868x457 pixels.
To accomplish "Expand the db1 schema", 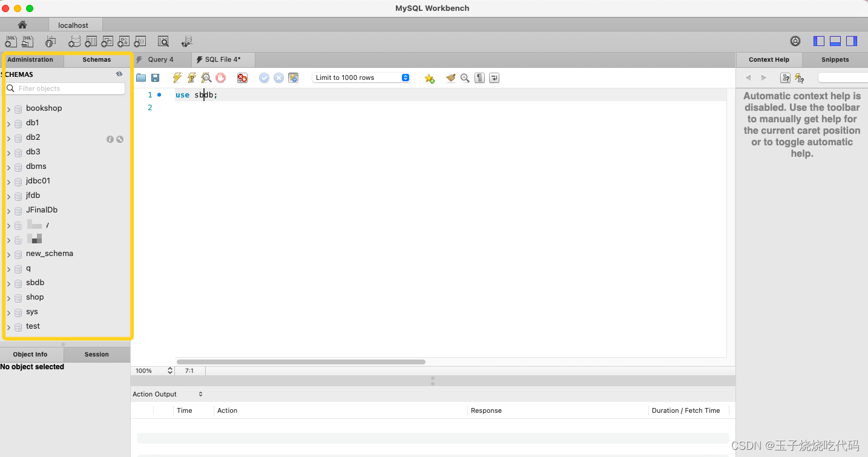I will tap(9, 123).
